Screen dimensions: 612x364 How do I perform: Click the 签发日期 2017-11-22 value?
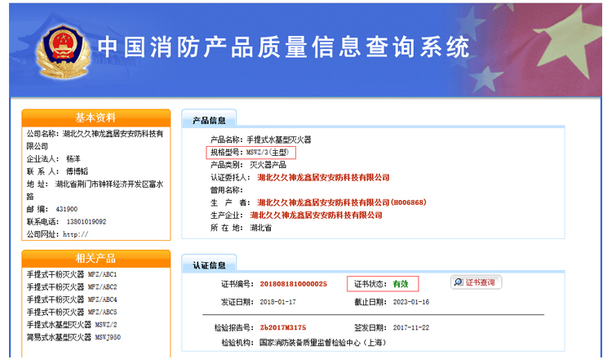411,327
